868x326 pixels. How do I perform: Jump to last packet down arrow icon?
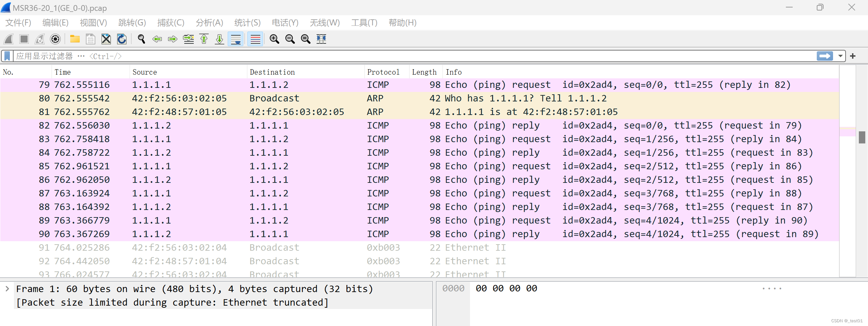[220, 39]
